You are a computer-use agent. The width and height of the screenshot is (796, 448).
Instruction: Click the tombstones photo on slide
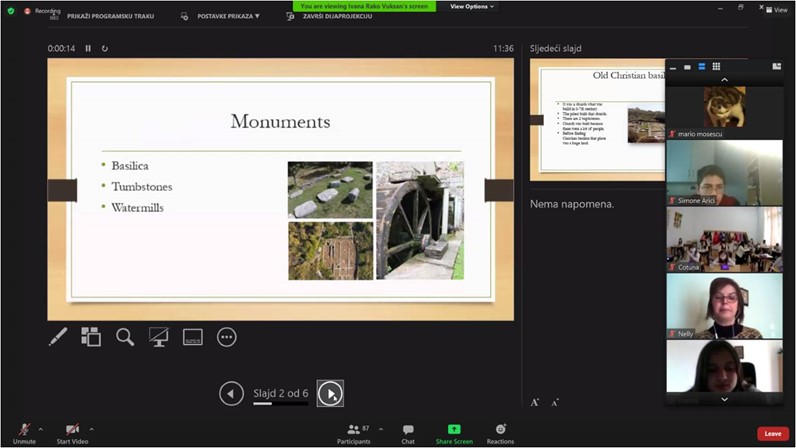click(x=330, y=190)
